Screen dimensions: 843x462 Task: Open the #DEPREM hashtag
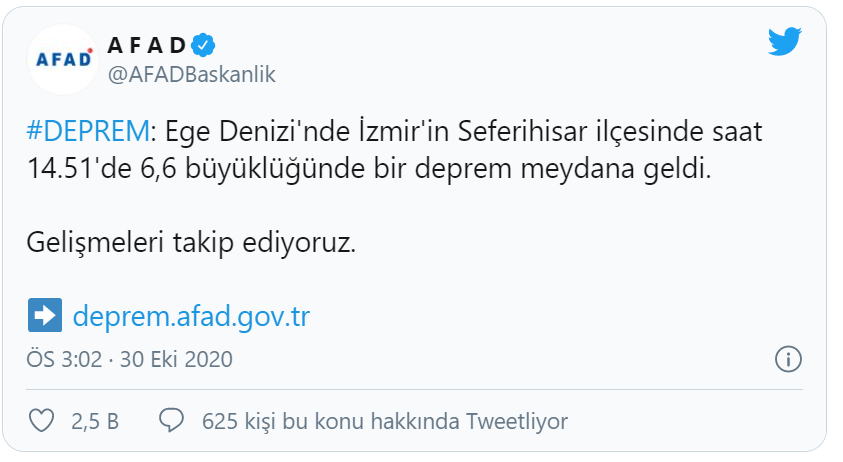click(87, 132)
